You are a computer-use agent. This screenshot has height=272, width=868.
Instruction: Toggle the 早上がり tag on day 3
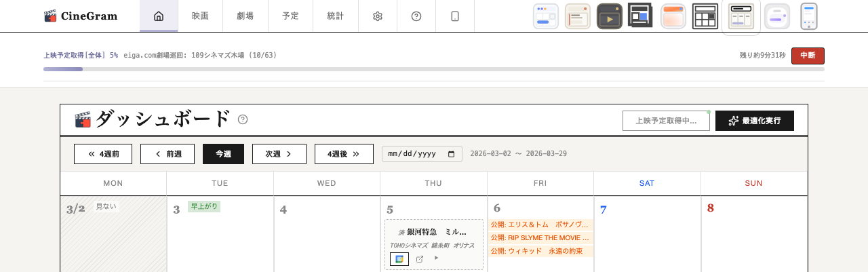[204, 206]
